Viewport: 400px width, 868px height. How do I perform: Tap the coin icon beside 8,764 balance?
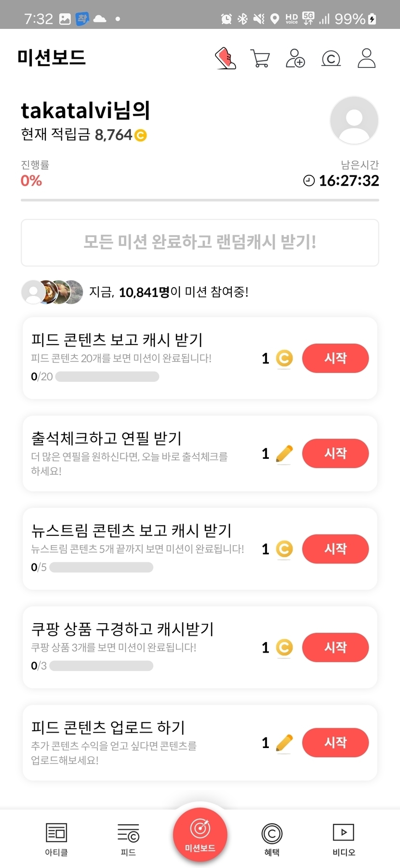pyautogui.click(x=141, y=135)
